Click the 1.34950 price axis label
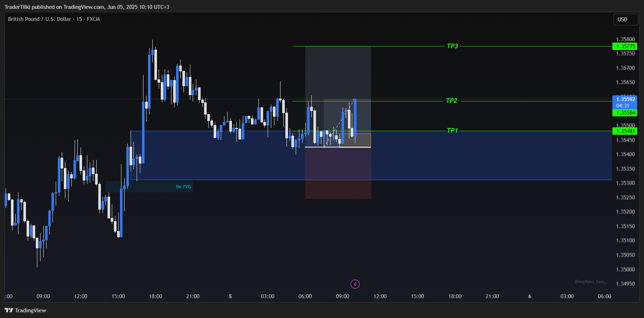Screen dimensions: 644x318 tap(626, 284)
